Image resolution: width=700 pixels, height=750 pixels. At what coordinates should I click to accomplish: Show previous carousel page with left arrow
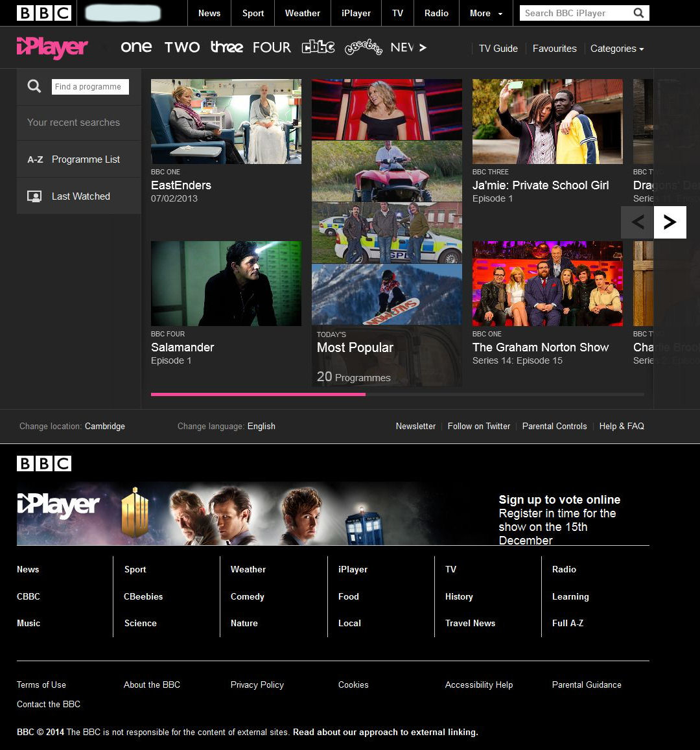click(x=637, y=222)
